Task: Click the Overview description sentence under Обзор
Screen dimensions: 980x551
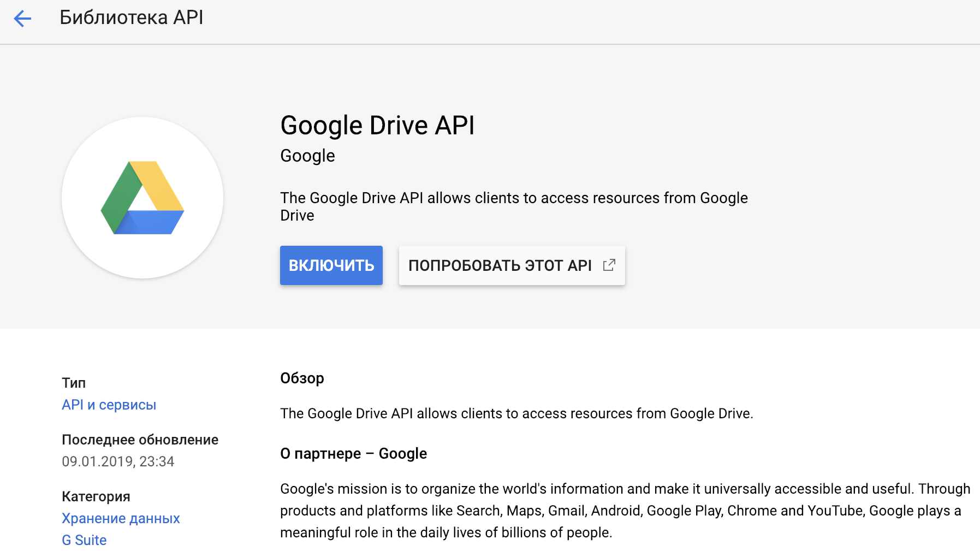Action: tap(516, 413)
